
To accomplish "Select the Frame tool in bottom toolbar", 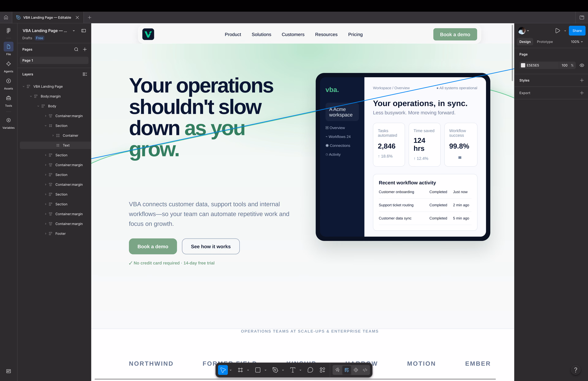I will (x=240, y=370).
